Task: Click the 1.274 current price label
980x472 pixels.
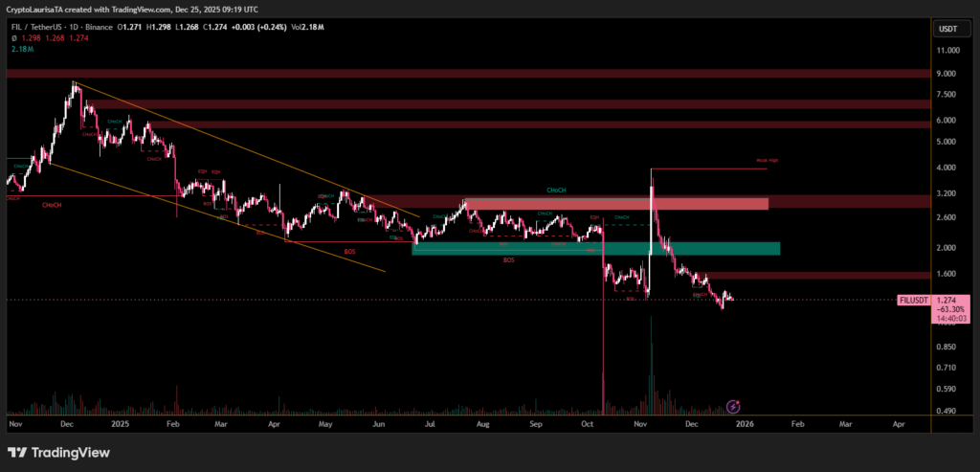Action: [x=947, y=300]
